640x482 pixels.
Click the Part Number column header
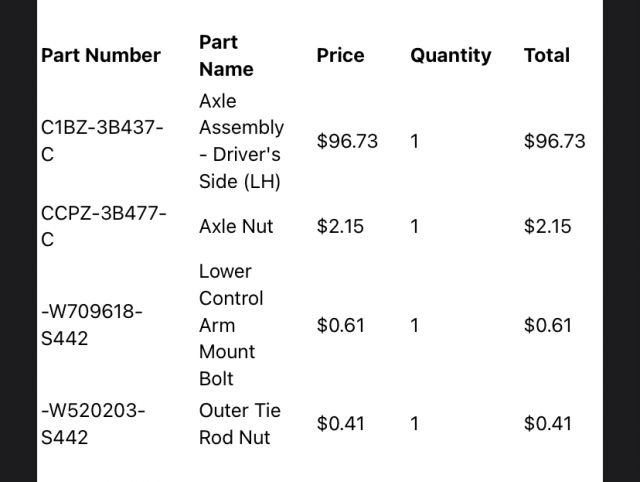pos(100,55)
